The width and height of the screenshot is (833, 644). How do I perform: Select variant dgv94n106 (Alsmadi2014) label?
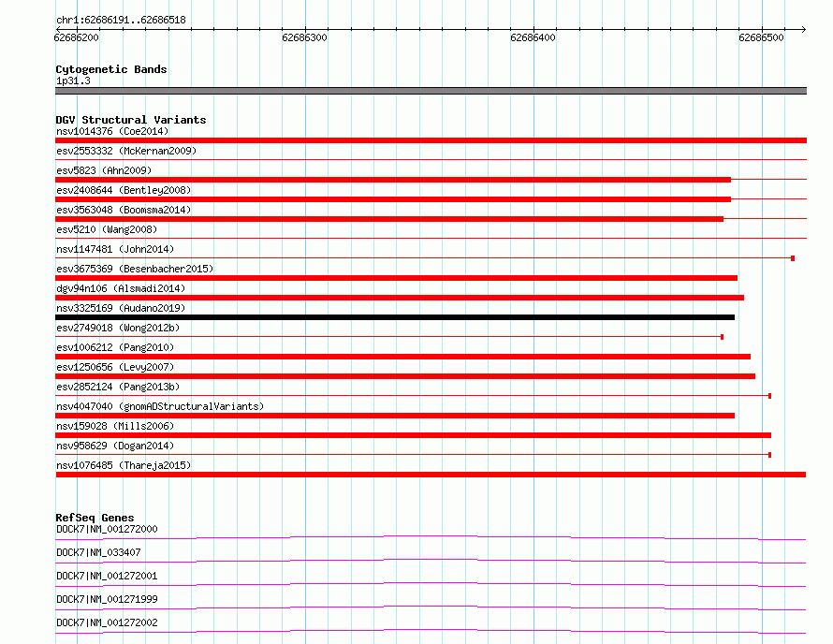(x=121, y=288)
